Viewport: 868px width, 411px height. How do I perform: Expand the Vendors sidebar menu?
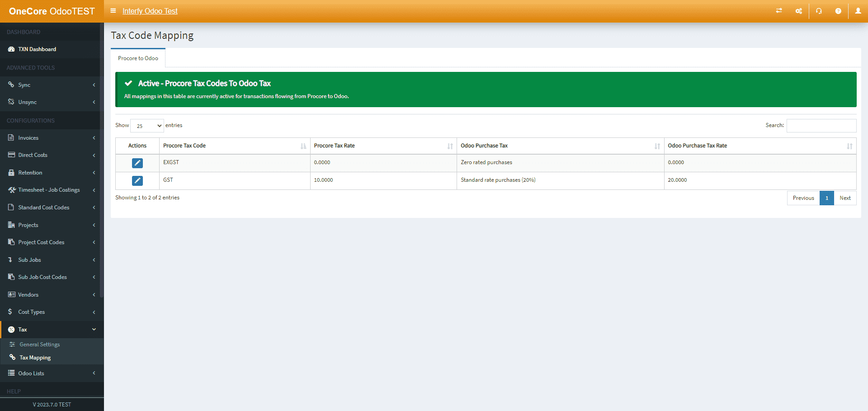(52, 295)
